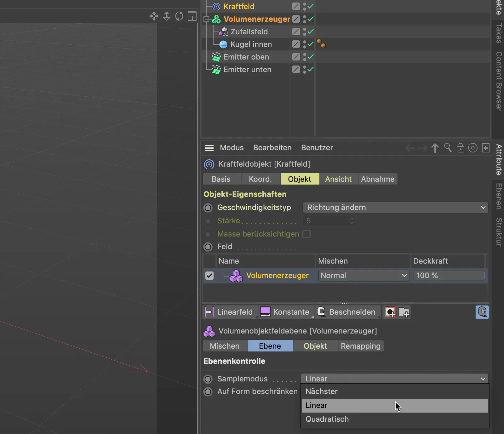Click the add field object icon
Screen dimensions: 504x434
point(390,312)
